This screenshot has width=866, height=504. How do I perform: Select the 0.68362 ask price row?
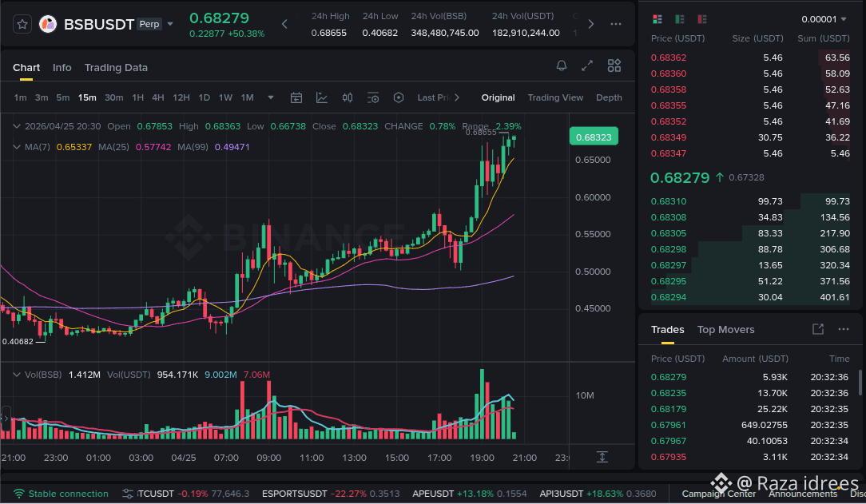[750, 58]
